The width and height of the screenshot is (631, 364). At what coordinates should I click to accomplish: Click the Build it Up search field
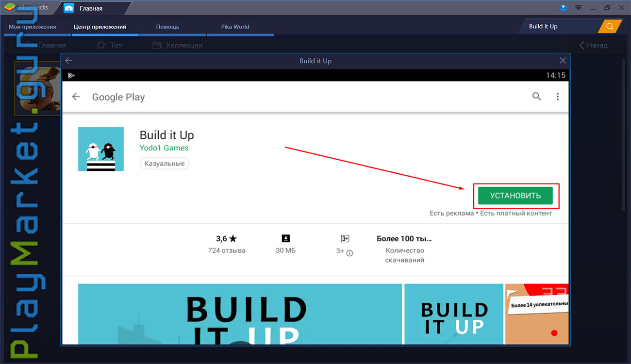click(x=561, y=26)
